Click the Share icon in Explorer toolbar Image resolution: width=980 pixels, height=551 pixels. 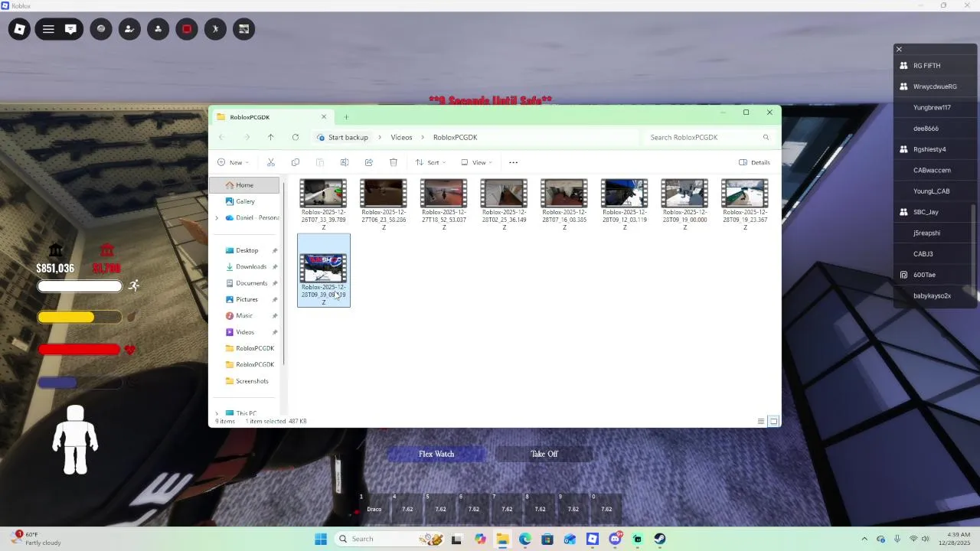[x=368, y=162]
